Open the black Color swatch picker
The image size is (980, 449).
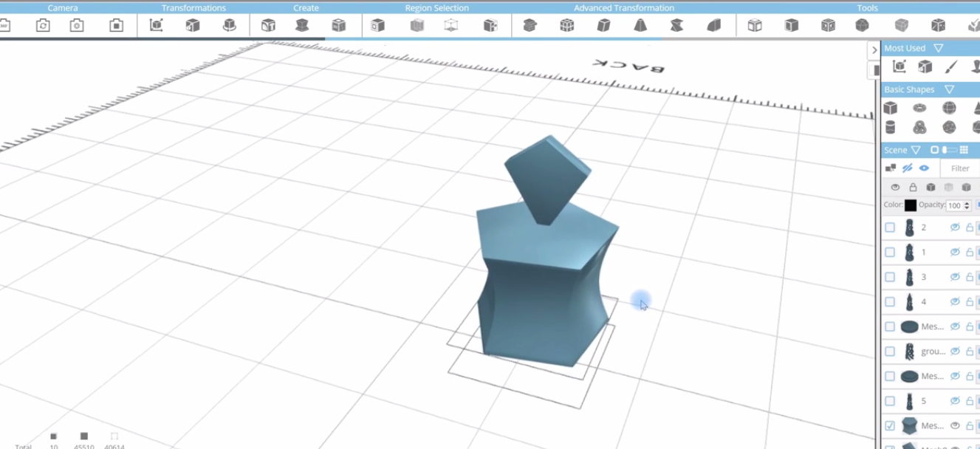tap(911, 205)
